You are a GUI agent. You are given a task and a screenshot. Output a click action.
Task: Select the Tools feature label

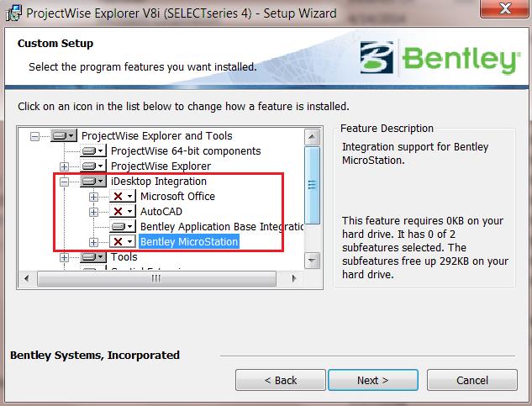[124, 257]
